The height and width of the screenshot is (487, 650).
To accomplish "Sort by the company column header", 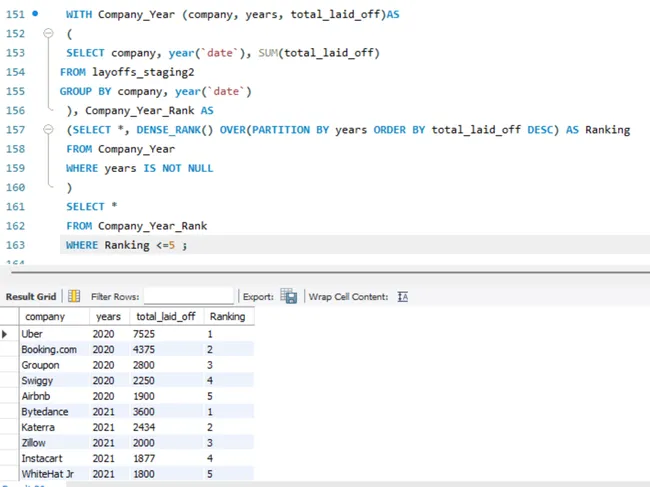I will point(54,316).
